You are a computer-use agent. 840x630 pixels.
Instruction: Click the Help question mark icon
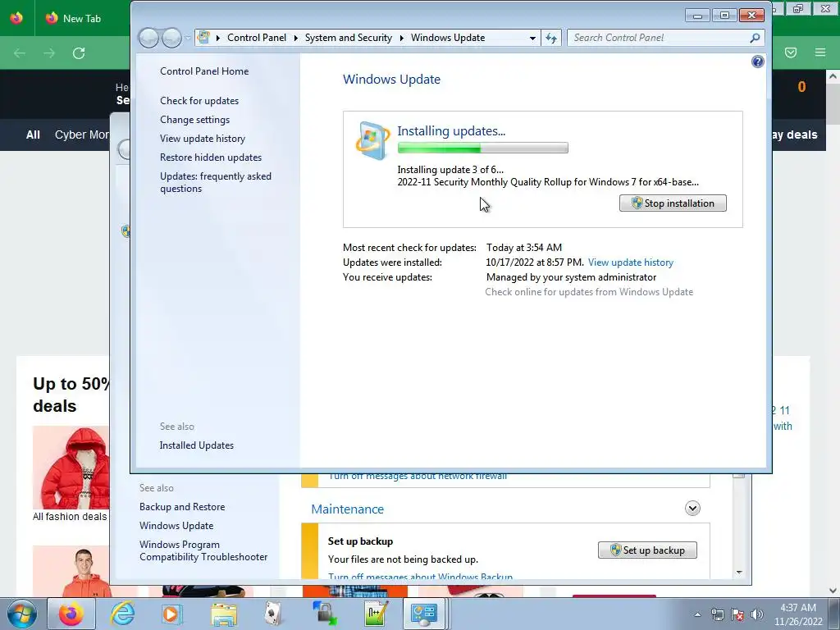(x=757, y=62)
